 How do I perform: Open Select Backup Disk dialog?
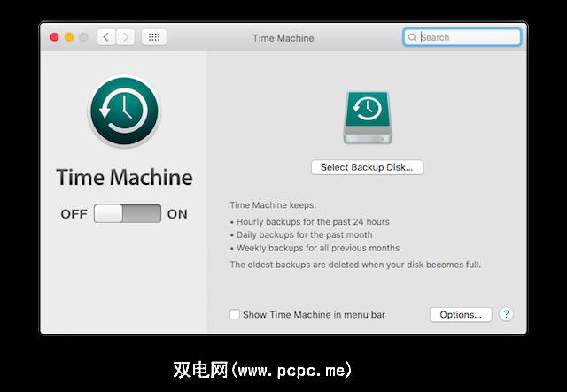[368, 167]
